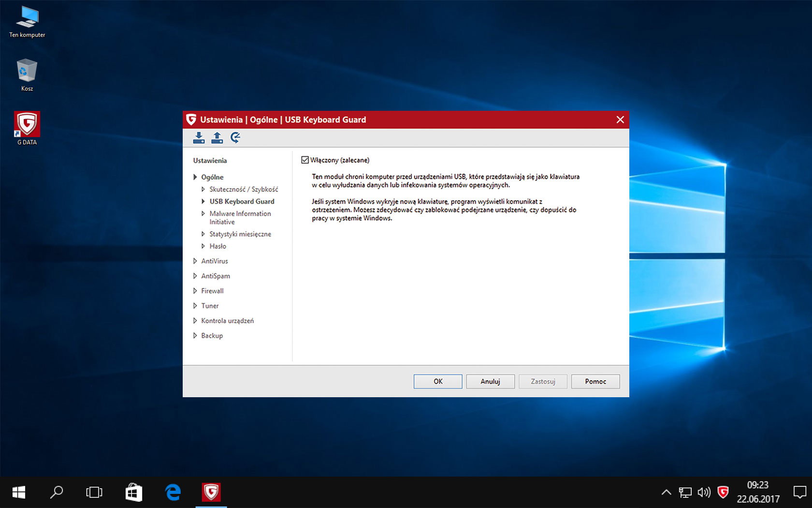812x508 pixels.
Task: Select the Backup label in tree
Action: click(212, 336)
